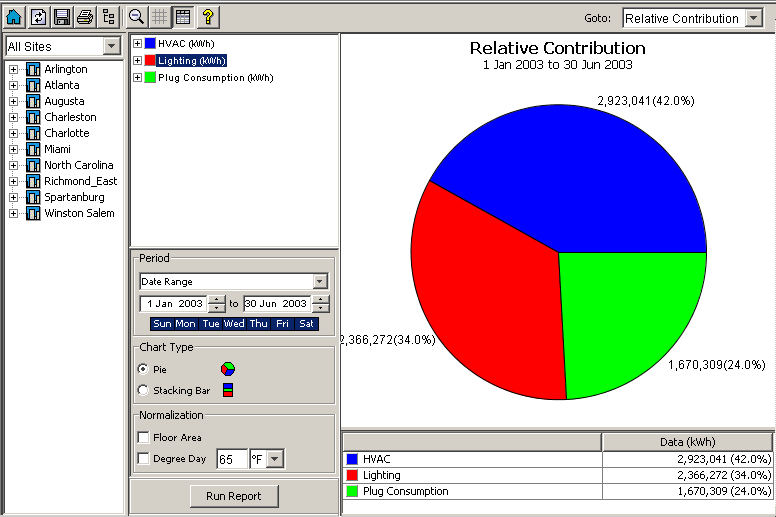This screenshot has width=776, height=517.
Task: Select the Stacking Bar chart type
Action: (x=144, y=391)
